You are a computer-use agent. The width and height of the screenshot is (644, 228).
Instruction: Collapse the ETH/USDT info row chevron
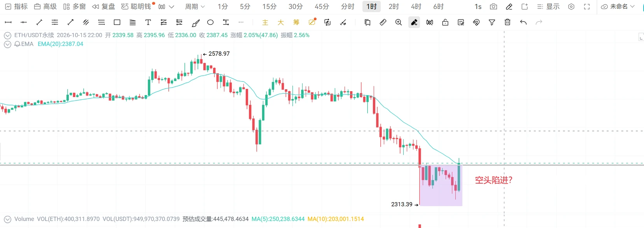pyautogui.click(x=7, y=35)
